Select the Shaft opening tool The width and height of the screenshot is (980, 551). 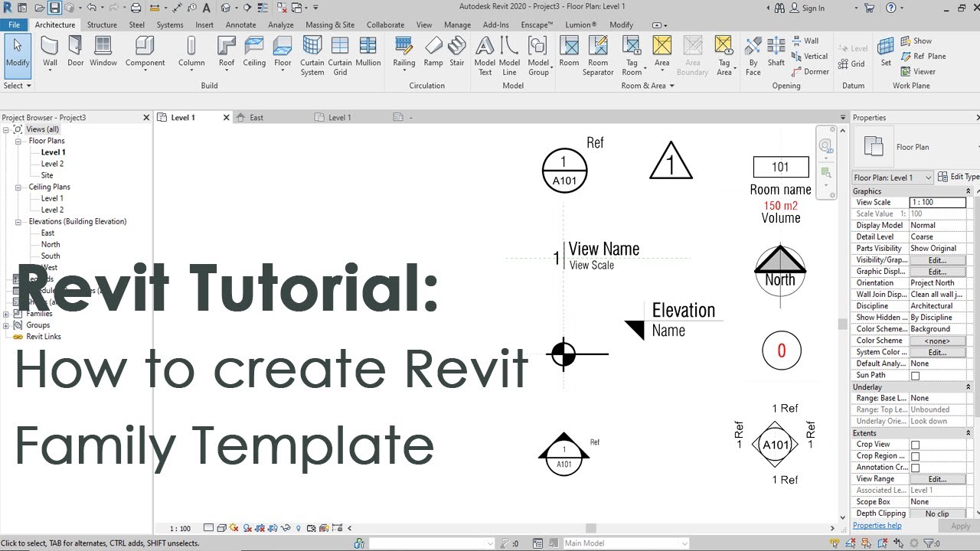coord(776,53)
